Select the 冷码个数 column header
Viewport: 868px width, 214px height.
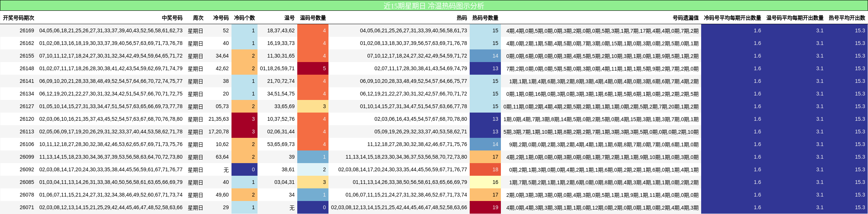point(244,18)
